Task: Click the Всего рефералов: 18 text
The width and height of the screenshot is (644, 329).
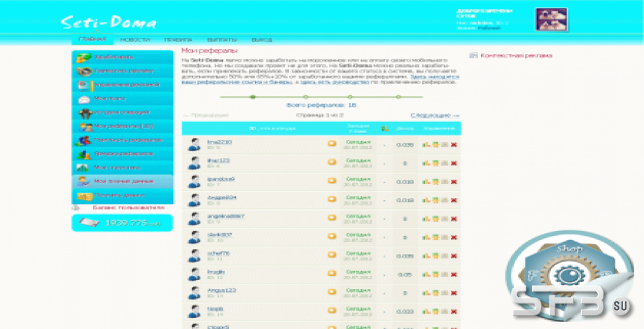Action: [321, 105]
